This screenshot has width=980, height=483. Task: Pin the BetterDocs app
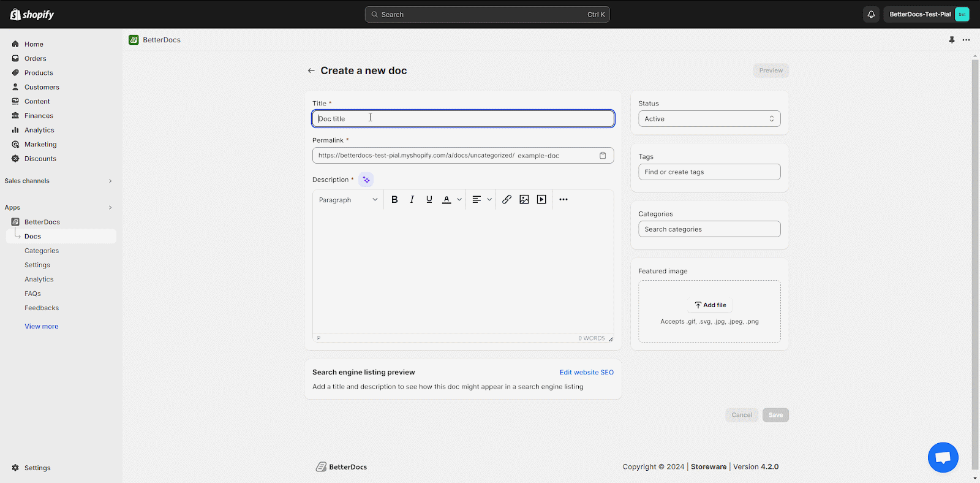(x=952, y=40)
